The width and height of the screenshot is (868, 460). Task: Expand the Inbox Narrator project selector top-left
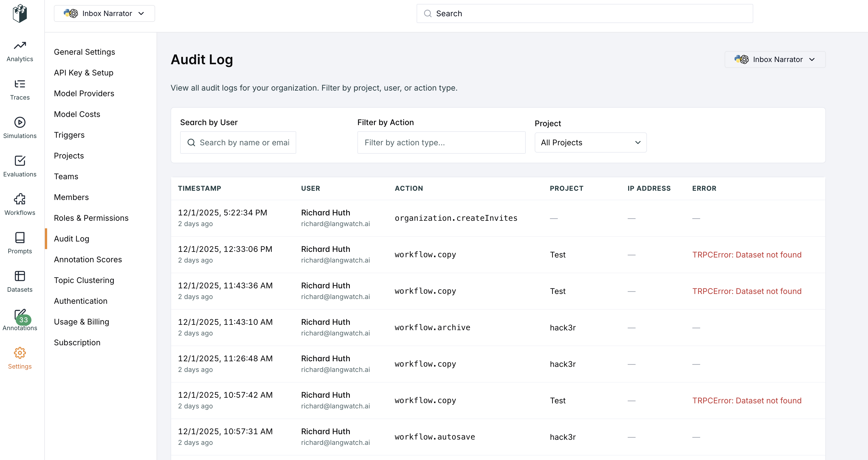tap(104, 13)
